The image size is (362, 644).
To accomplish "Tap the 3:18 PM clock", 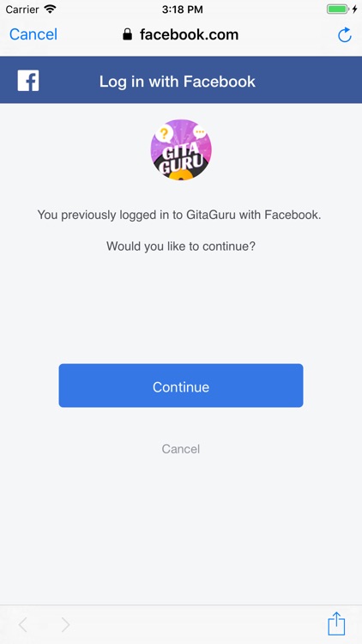I will click(182, 9).
